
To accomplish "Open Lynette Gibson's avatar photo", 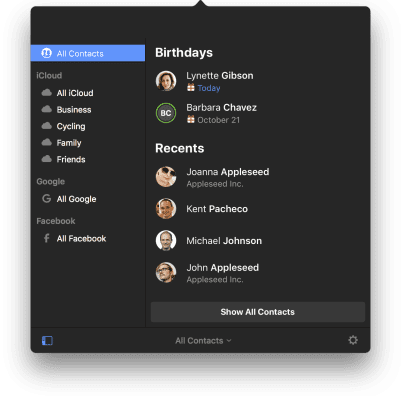I will (x=166, y=81).
